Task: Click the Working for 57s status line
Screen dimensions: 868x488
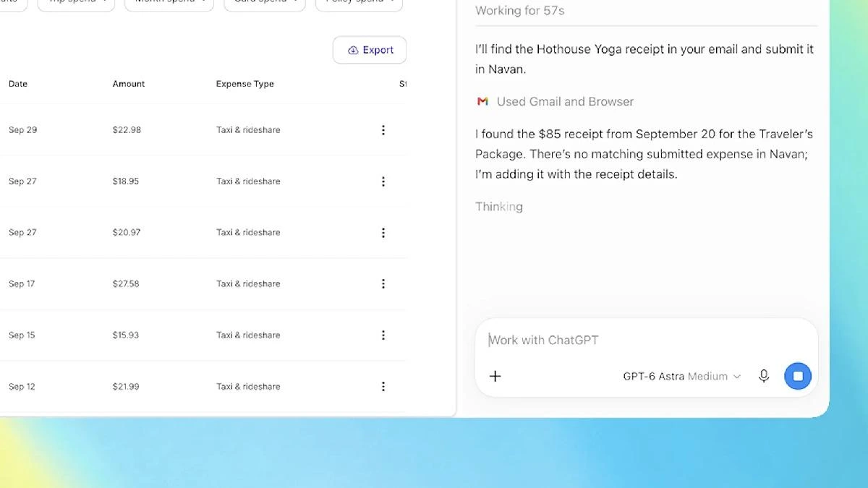Action: pos(519,11)
